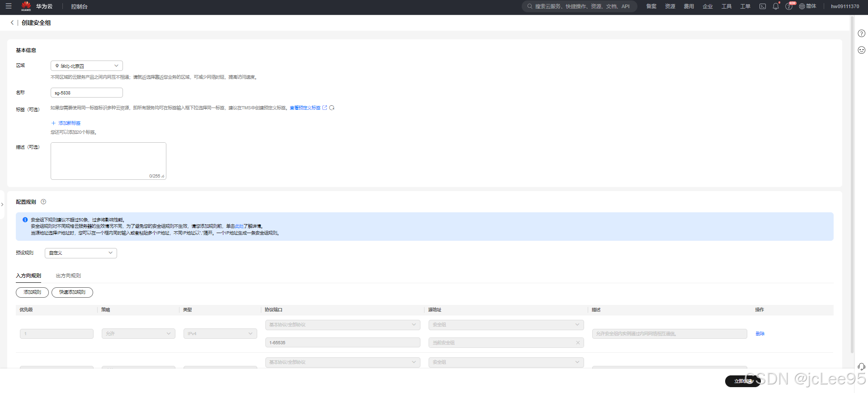Click 策略 column header

106,310
